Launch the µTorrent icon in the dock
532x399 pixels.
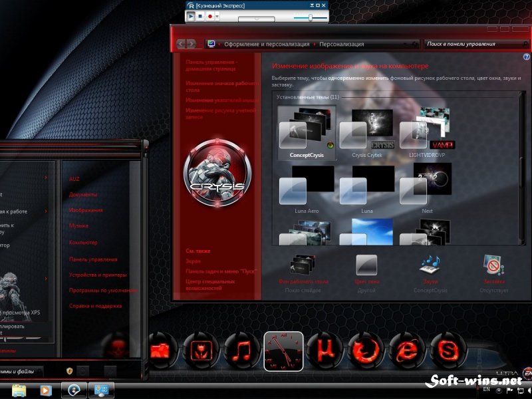pos(325,351)
